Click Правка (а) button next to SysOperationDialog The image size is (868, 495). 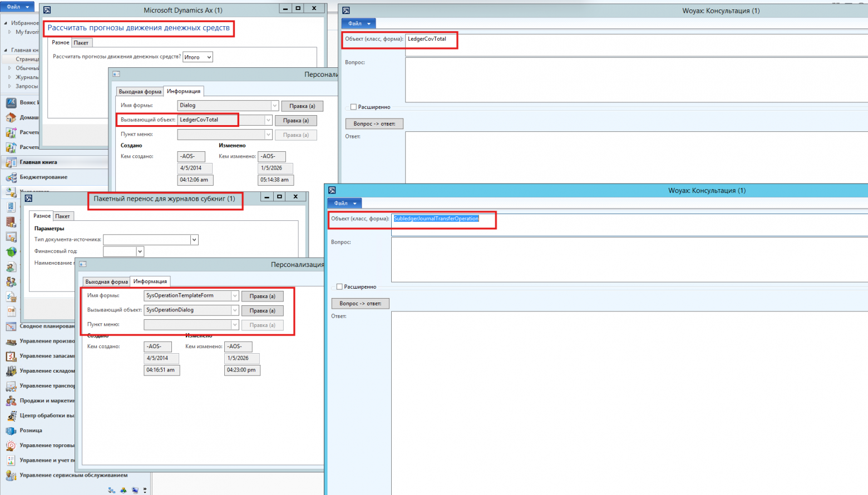[x=263, y=311]
